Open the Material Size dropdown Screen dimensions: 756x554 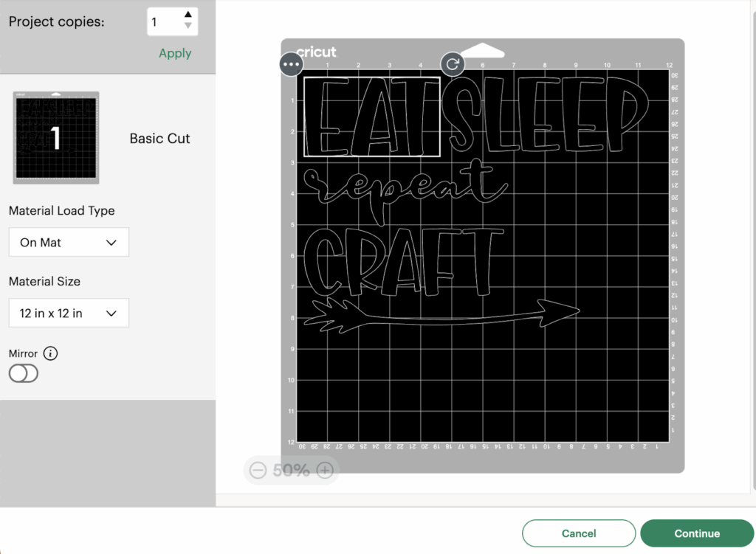[x=69, y=314]
